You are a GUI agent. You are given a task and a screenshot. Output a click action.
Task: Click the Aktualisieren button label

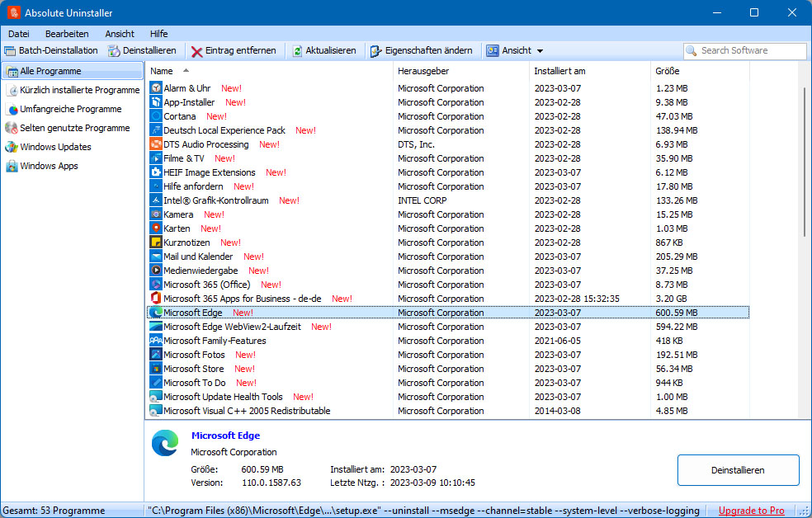pyautogui.click(x=331, y=50)
